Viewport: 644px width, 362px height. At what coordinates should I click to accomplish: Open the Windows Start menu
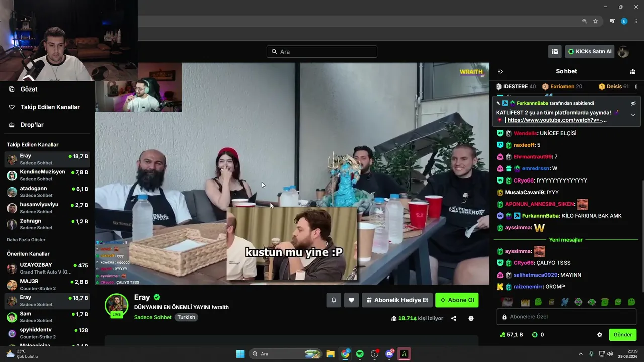click(x=240, y=354)
